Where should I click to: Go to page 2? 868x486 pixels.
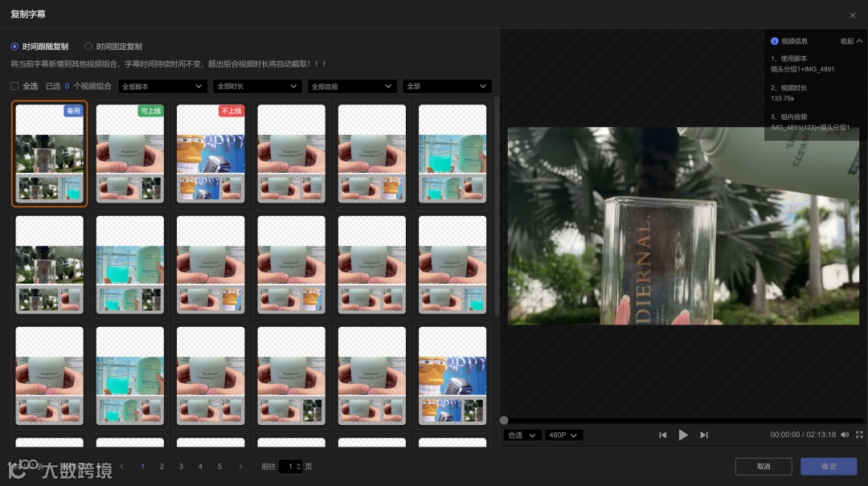pyautogui.click(x=162, y=467)
